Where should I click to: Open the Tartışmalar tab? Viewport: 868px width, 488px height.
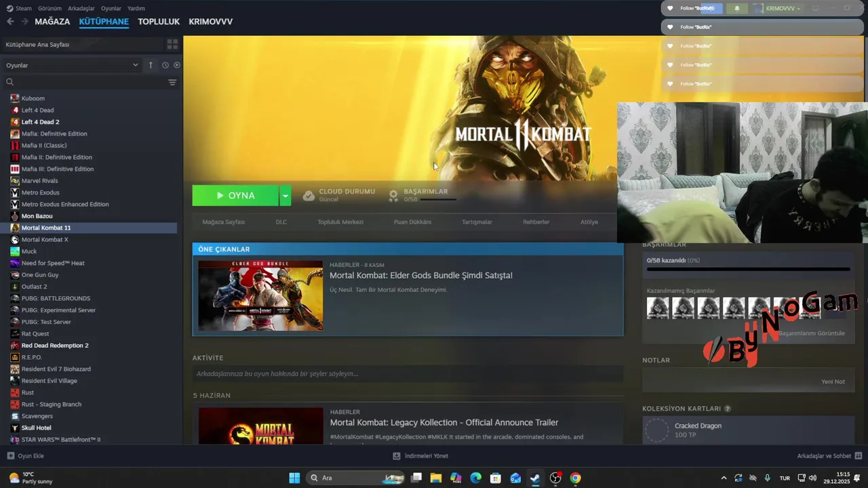click(477, 222)
